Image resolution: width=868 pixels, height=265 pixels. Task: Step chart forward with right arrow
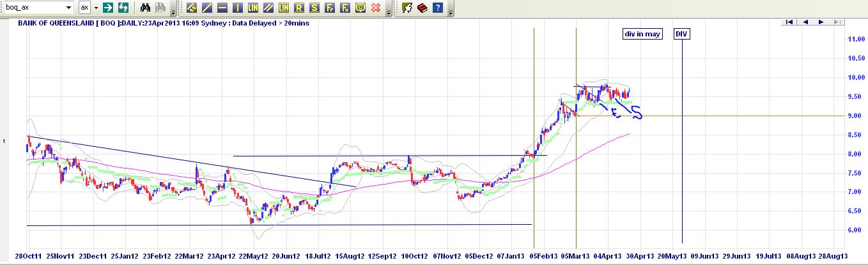click(820, 22)
